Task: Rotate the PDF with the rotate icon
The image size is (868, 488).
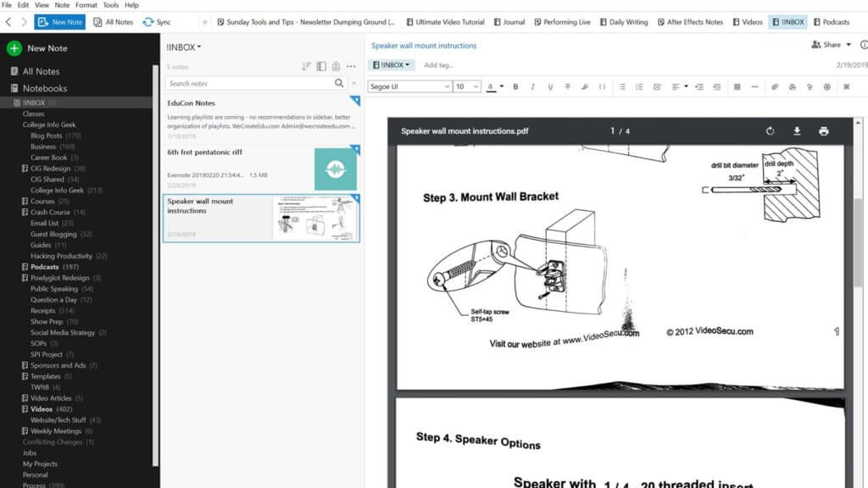Action: [x=770, y=131]
